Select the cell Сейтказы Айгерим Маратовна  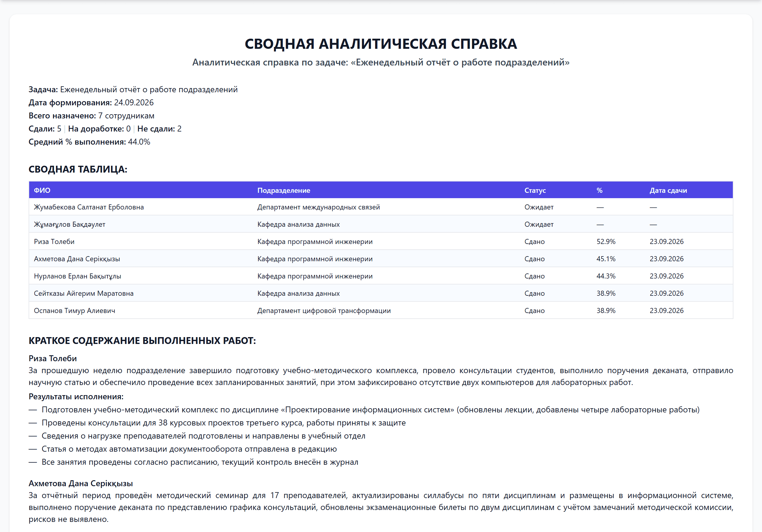pyautogui.click(x=84, y=293)
